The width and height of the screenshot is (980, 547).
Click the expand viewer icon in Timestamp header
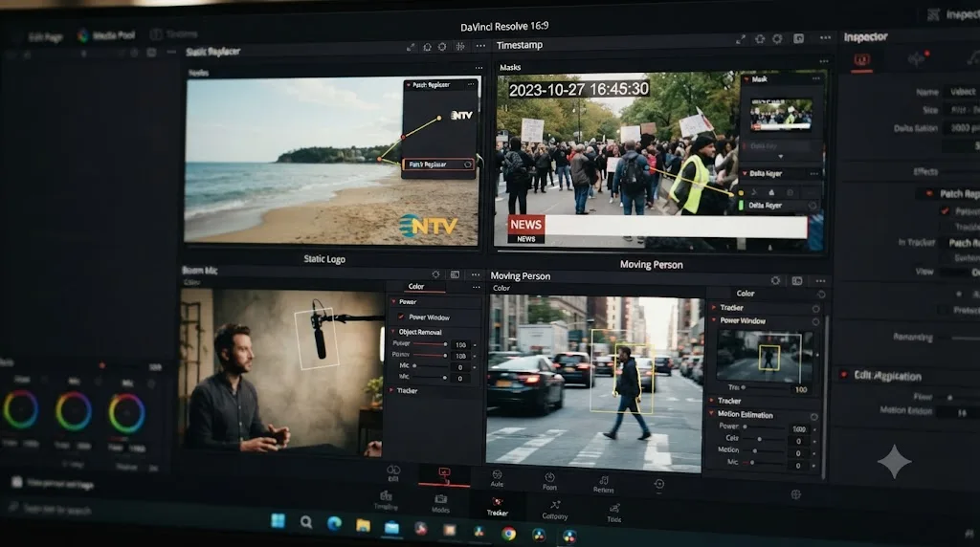(741, 39)
